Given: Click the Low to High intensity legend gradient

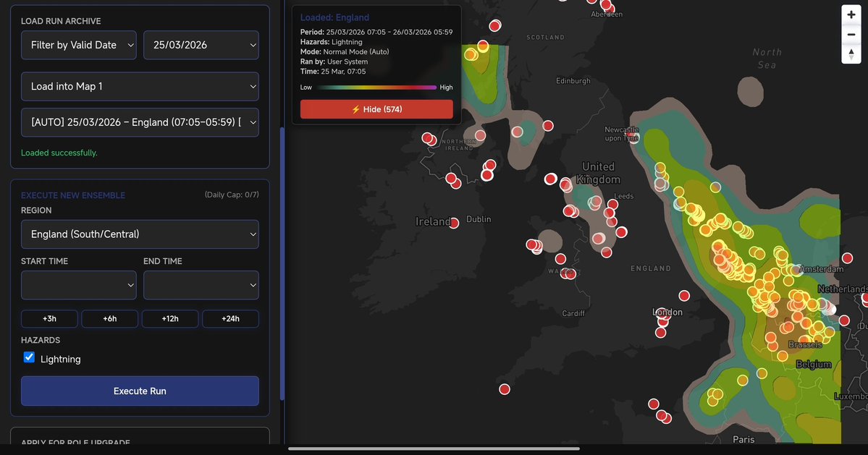Looking at the screenshot, I should (x=376, y=87).
